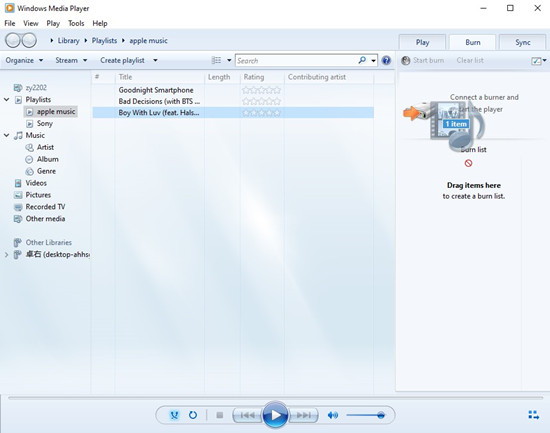
Task: Click Start burn button
Action: [x=423, y=60]
